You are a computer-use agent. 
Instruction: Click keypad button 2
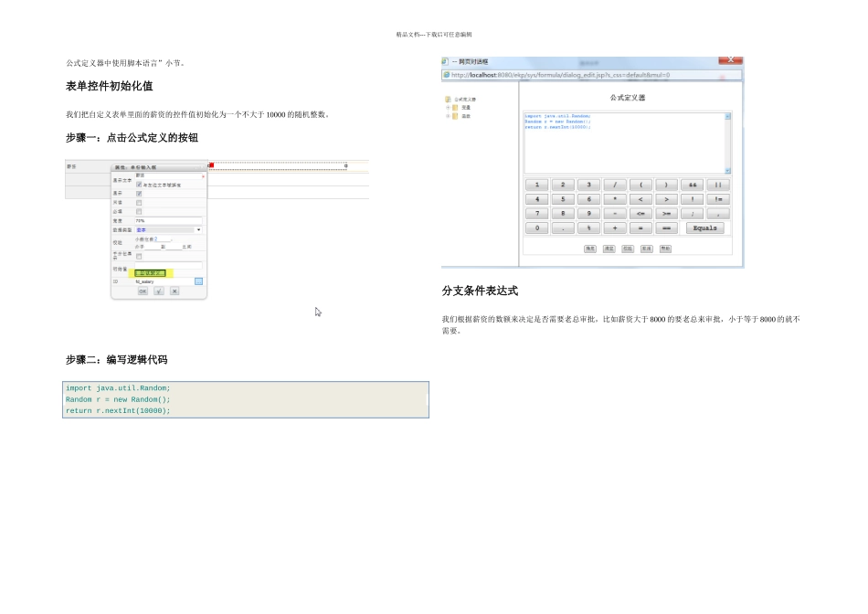click(x=563, y=185)
